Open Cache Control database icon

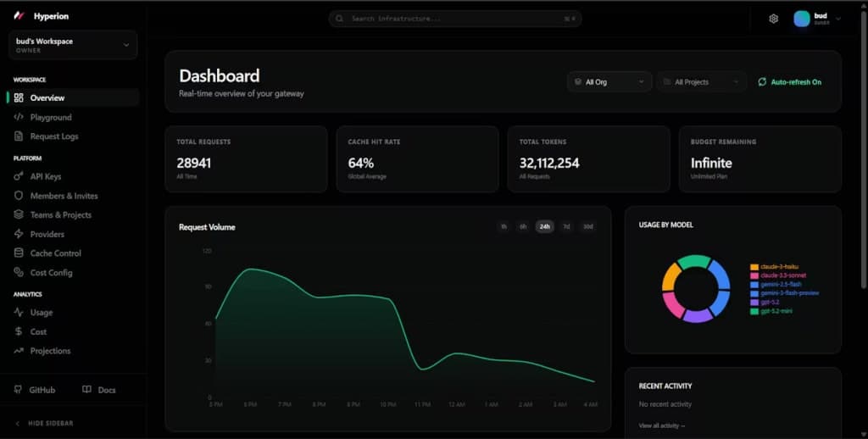click(19, 253)
